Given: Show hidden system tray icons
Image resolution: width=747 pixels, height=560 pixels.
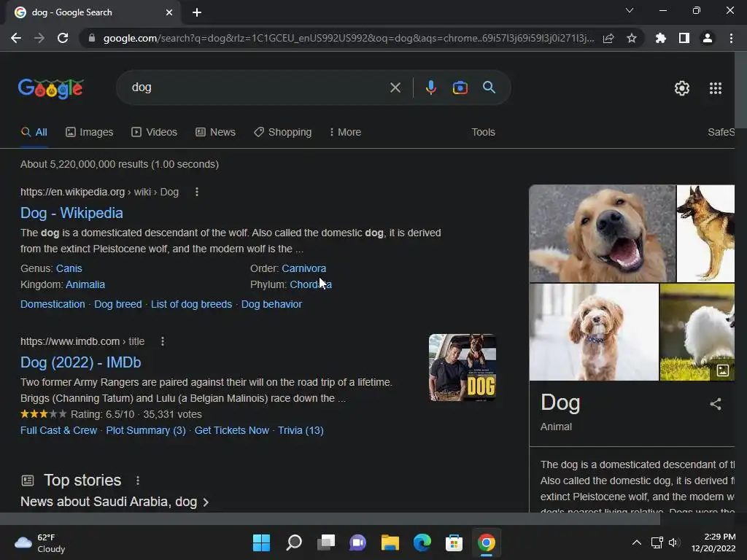Looking at the screenshot, I should pyautogui.click(x=636, y=542).
